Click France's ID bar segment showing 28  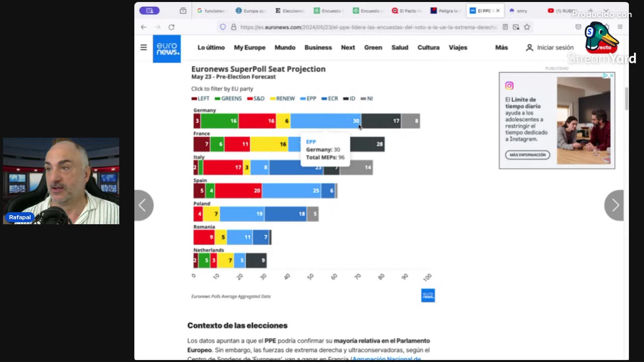coord(367,144)
